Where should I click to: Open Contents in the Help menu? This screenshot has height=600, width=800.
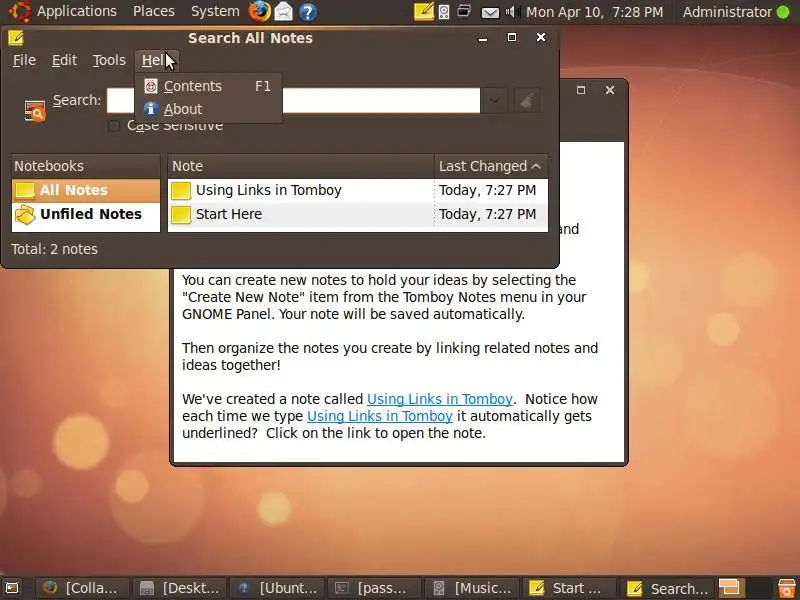(208, 86)
